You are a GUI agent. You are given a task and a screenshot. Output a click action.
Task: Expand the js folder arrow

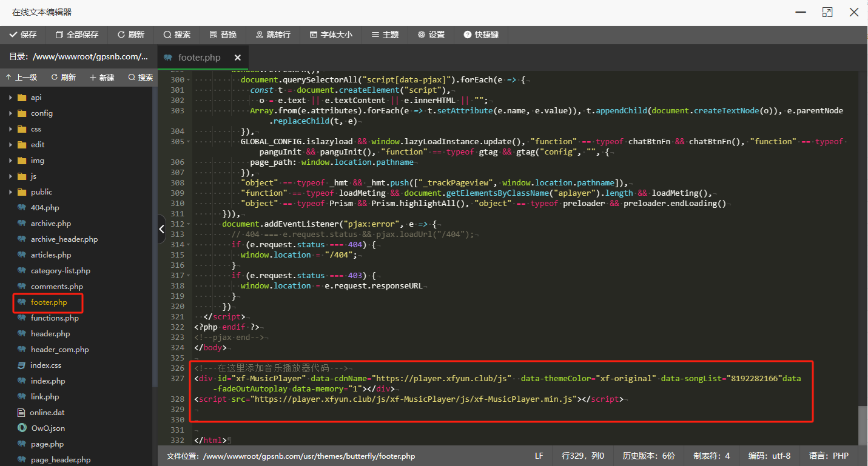[10, 176]
